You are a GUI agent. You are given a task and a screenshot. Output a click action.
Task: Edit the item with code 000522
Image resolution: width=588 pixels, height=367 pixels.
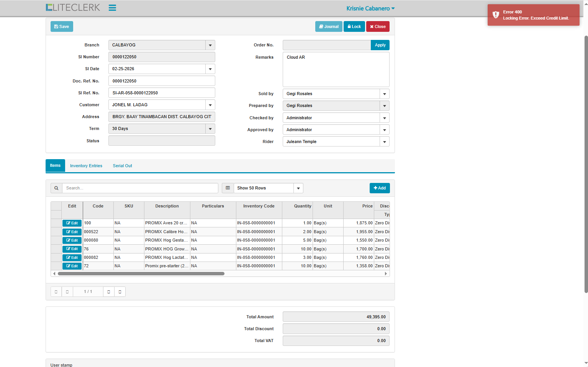click(x=72, y=232)
